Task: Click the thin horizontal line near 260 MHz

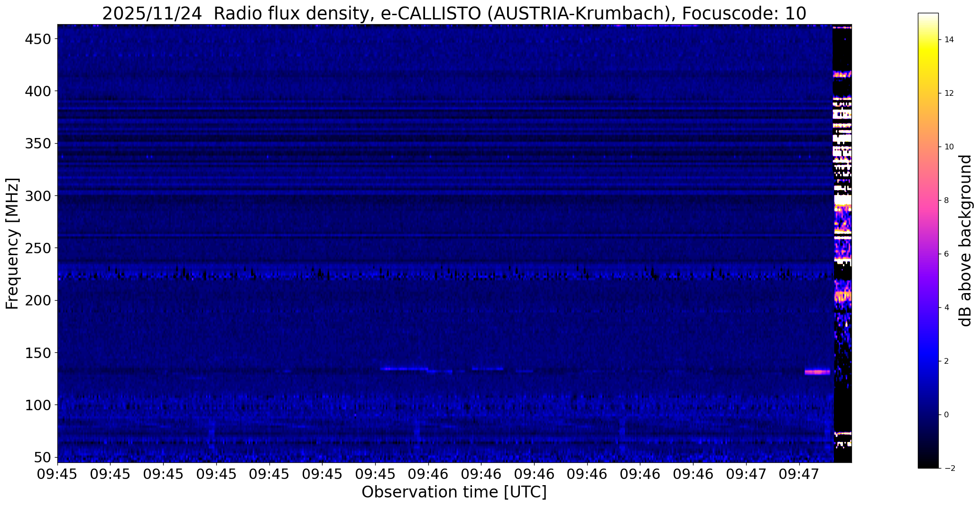Action: click(445, 236)
